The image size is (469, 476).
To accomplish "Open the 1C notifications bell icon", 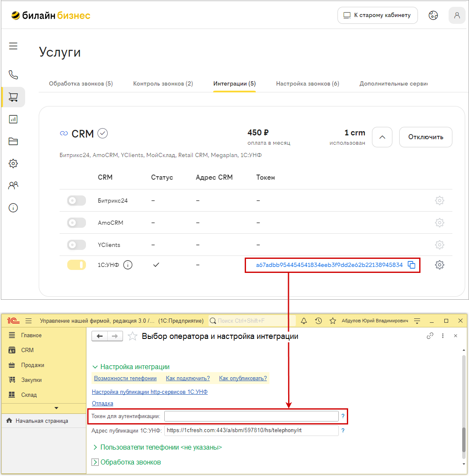I will pos(304,321).
